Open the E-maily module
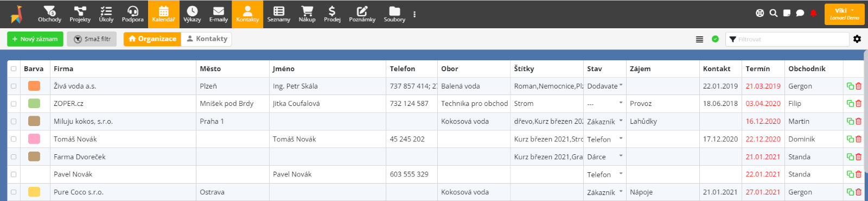This screenshot has width=868, height=201. (x=218, y=14)
